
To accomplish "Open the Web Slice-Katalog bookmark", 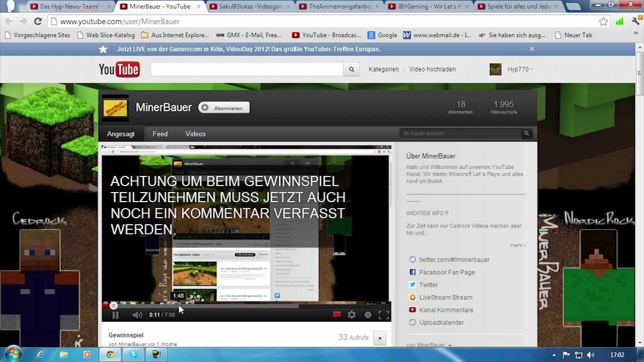I will click(x=106, y=35).
